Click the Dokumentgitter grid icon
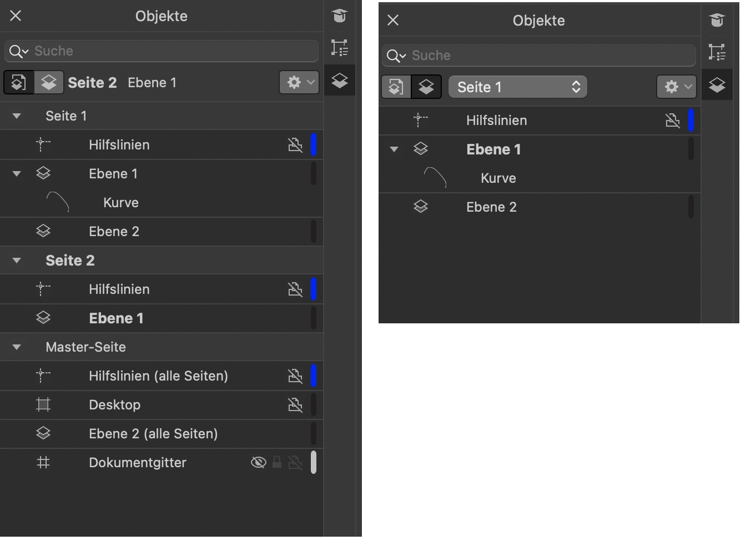Viewport: 756px width, 550px height. 43,463
